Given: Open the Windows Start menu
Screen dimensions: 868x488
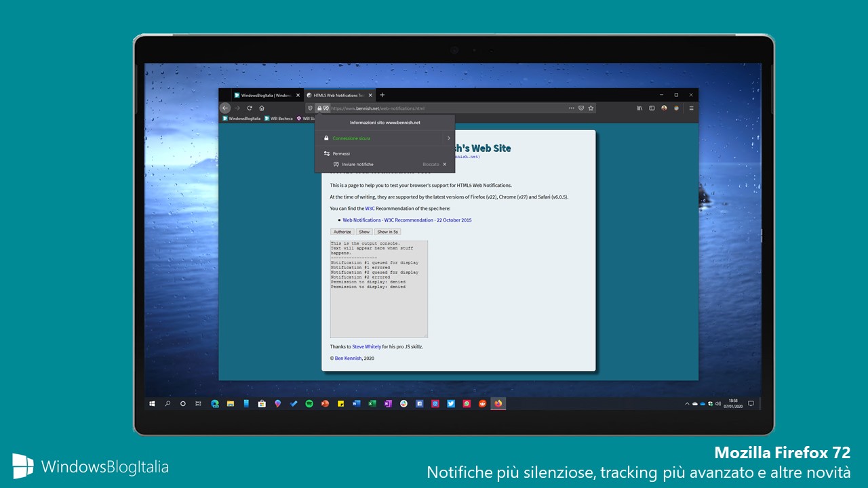Looking at the screenshot, I should tap(151, 403).
